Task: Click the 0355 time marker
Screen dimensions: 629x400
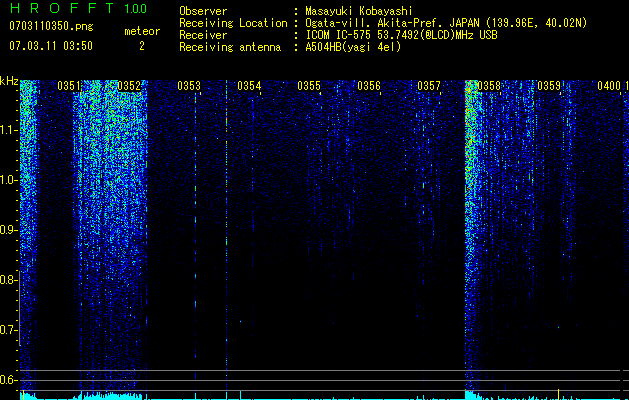Action: point(309,86)
